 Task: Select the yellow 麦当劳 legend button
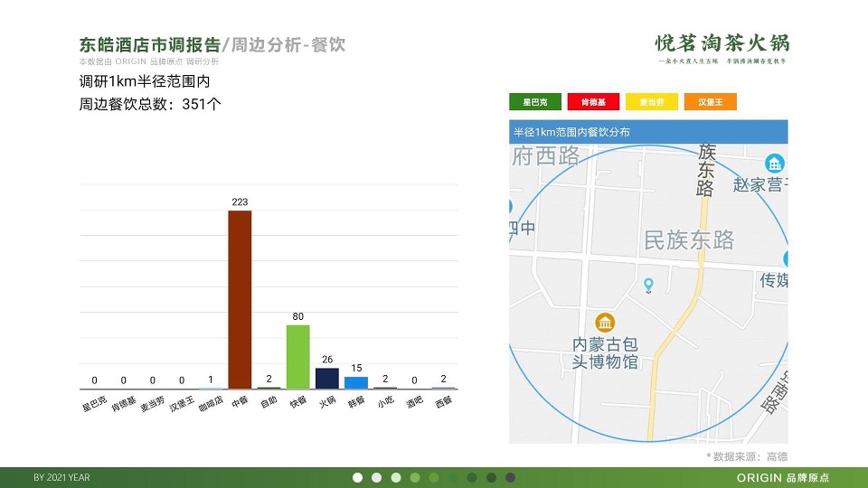pyautogui.click(x=652, y=102)
